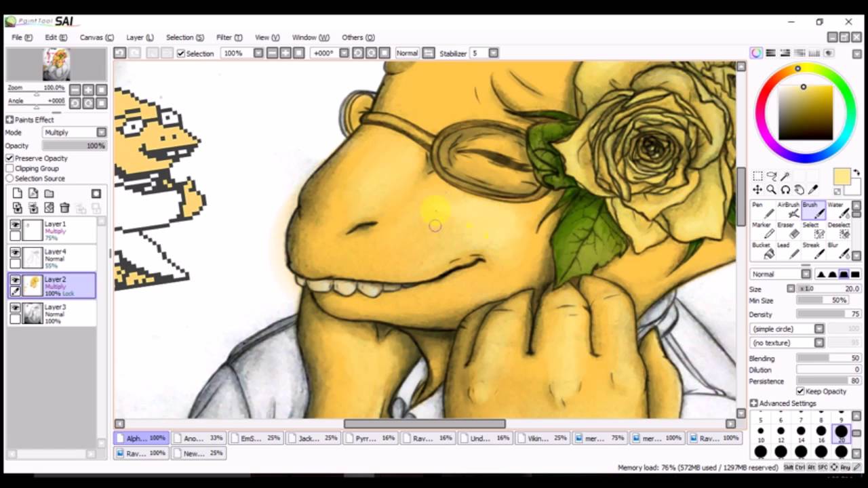This screenshot has height=488, width=868.
Task: Open the brush blending Normal dropdown
Action: 781,274
